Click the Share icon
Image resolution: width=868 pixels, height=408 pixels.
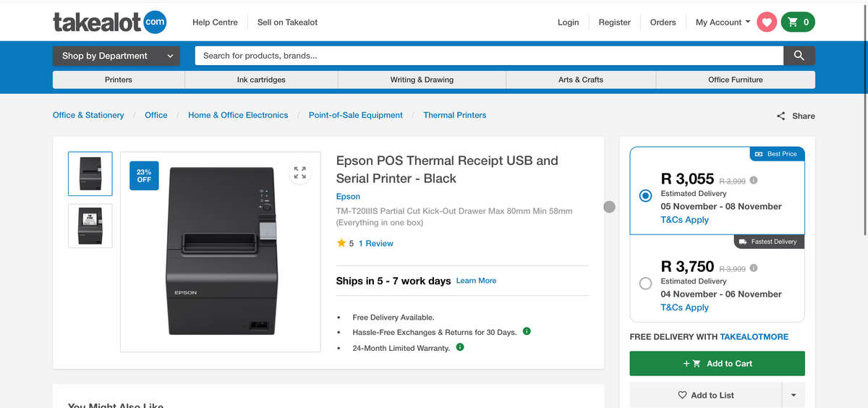coord(780,116)
